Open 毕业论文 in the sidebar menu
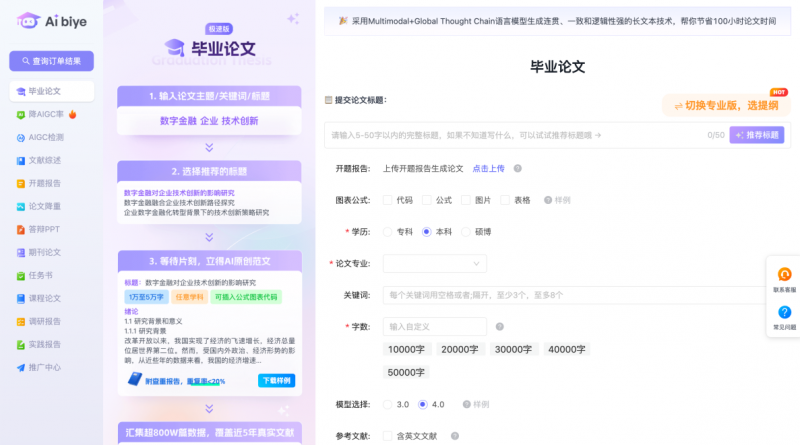The width and height of the screenshot is (800, 445). click(52, 91)
